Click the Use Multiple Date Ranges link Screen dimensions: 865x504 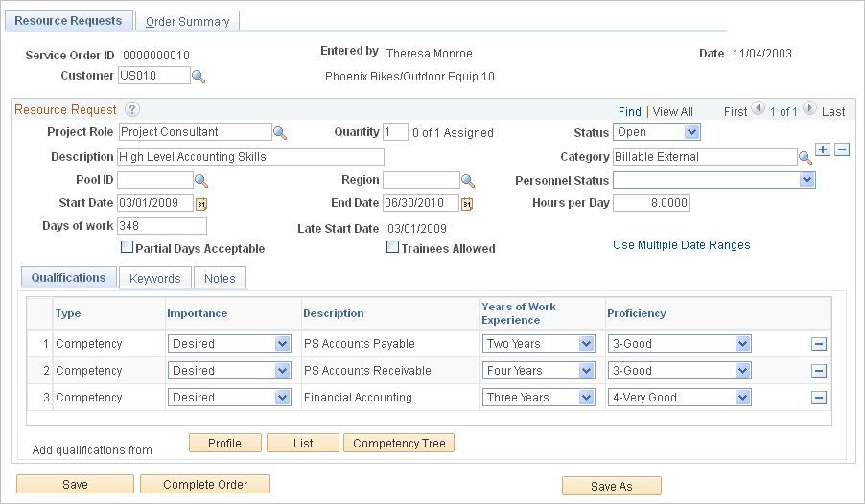[681, 245]
